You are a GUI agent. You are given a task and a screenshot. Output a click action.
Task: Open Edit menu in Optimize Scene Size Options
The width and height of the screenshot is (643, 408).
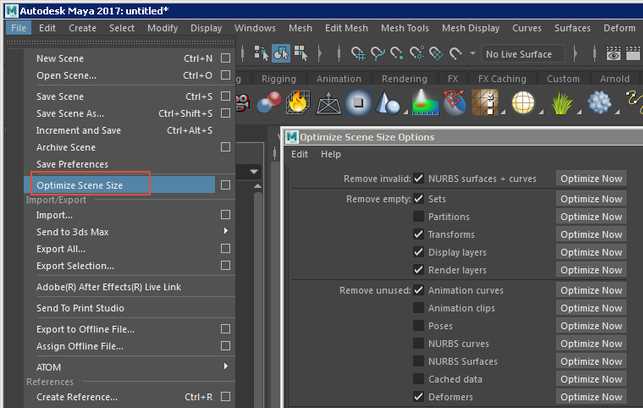click(299, 154)
